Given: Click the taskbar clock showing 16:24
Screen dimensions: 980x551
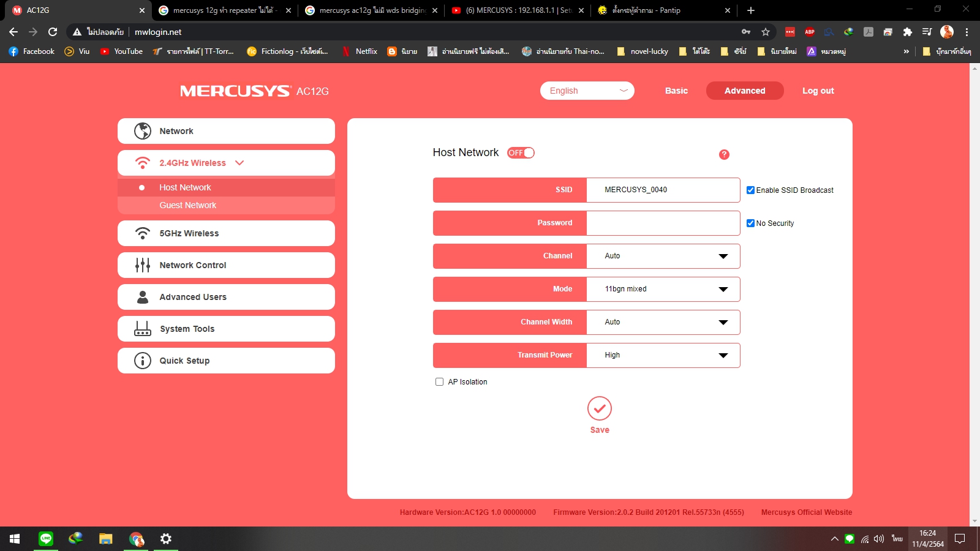Looking at the screenshot, I should (928, 539).
